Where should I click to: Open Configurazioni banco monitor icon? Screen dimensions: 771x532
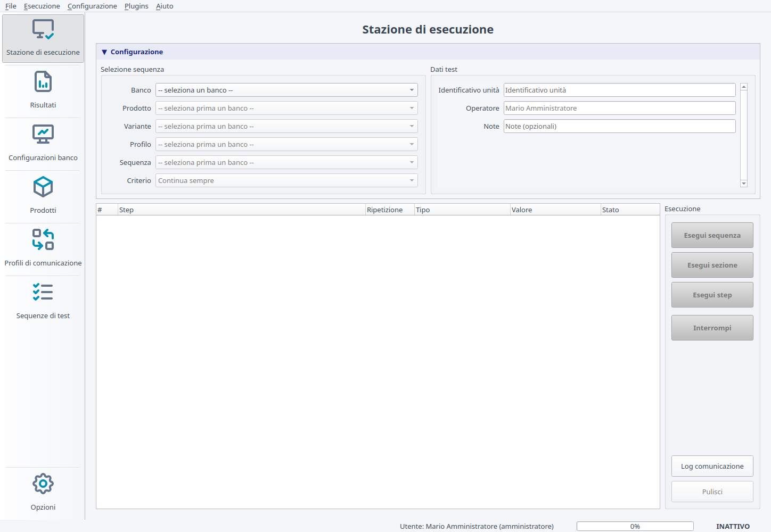click(43, 134)
